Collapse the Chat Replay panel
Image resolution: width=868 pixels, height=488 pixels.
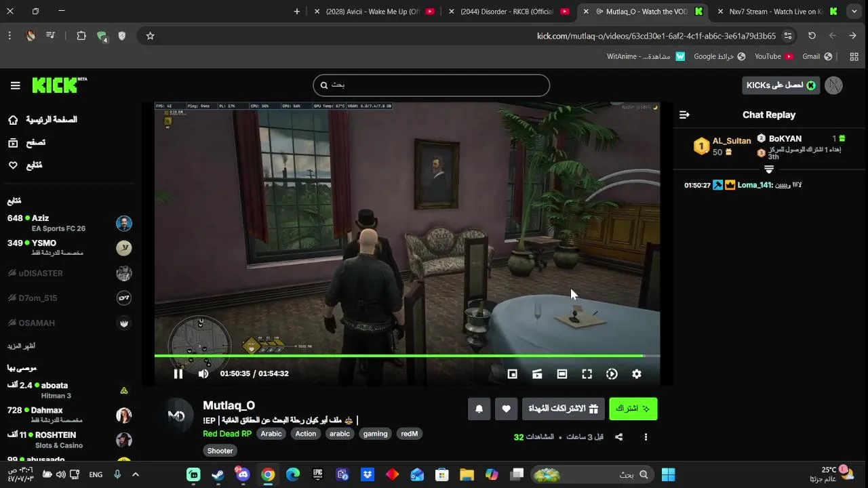[x=684, y=115]
